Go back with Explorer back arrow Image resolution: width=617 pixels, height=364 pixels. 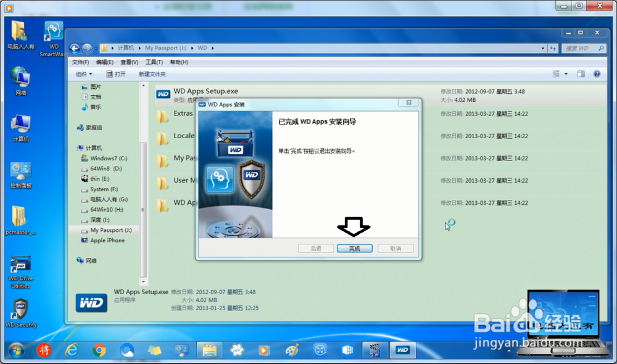75,48
